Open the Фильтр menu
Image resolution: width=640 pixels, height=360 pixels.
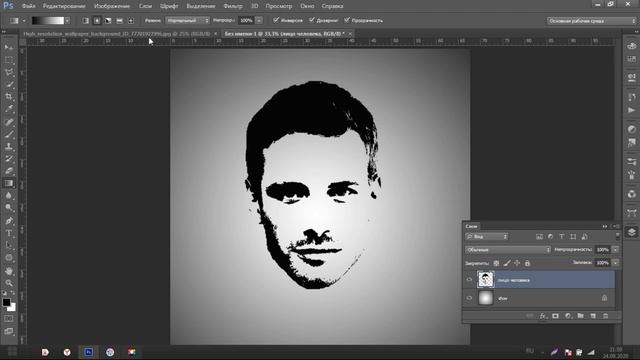(x=233, y=6)
